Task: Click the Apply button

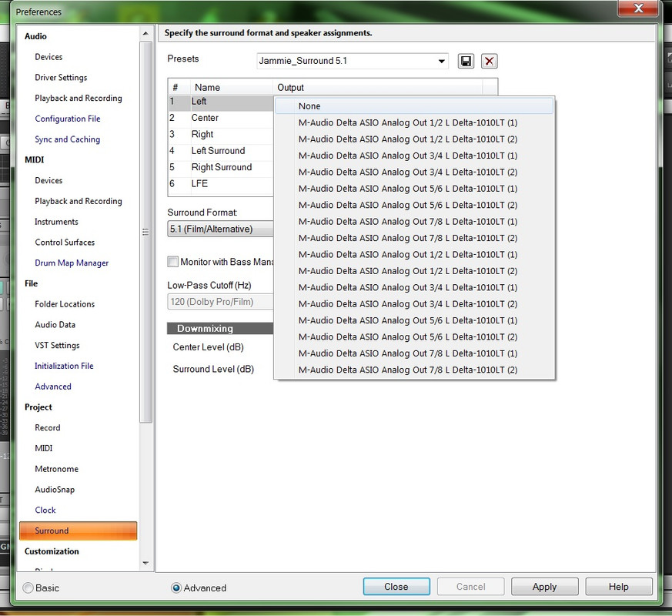Action: pyautogui.click(x=544, y=587)
